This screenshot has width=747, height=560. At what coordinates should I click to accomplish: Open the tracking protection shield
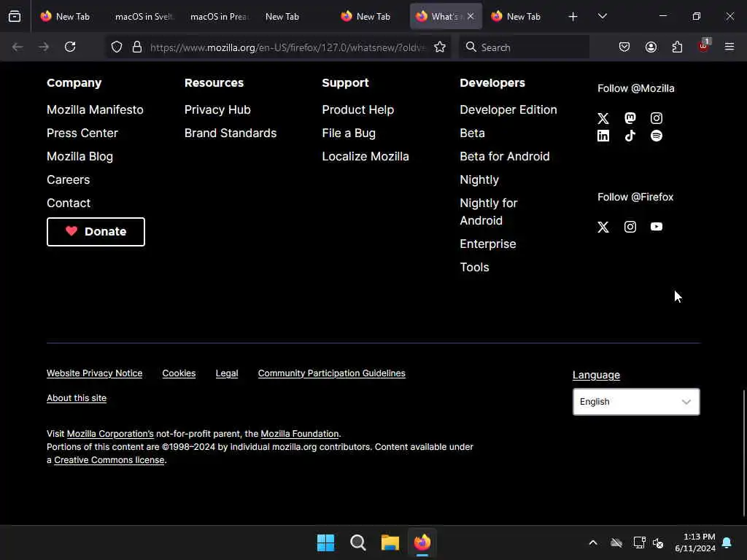click(117, 47)
